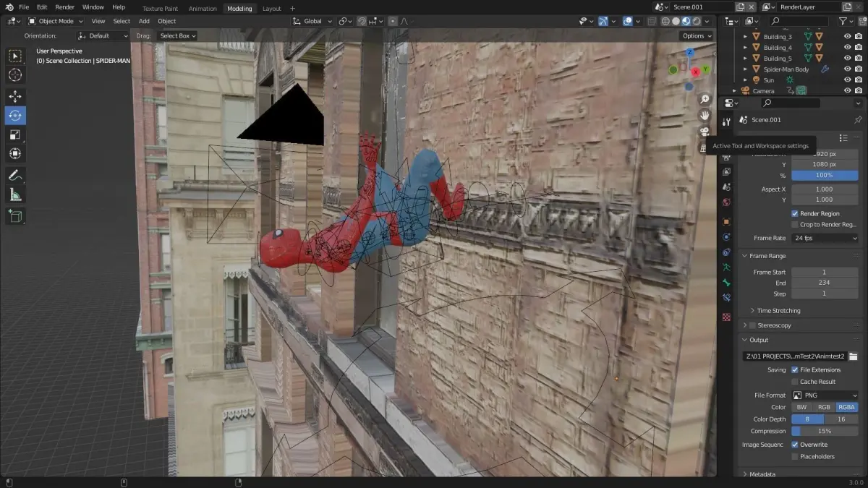Select the Rotate tool
Viewport: 868px width, 488px height.
[x=15, y=116]
